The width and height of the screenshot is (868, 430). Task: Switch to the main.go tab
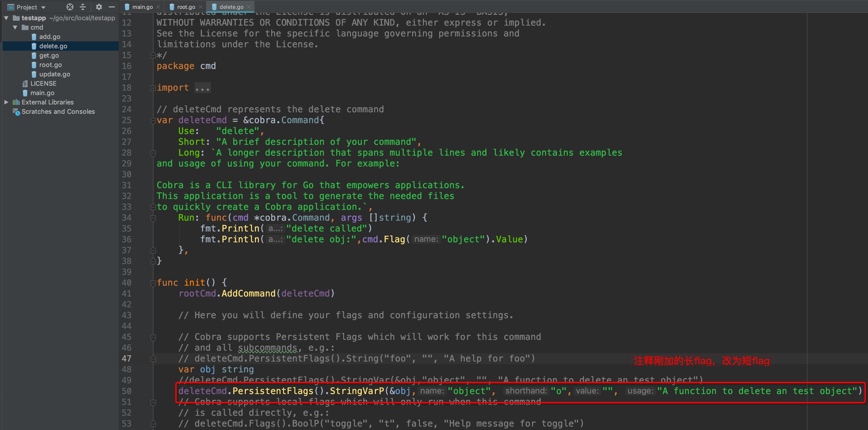142,7
